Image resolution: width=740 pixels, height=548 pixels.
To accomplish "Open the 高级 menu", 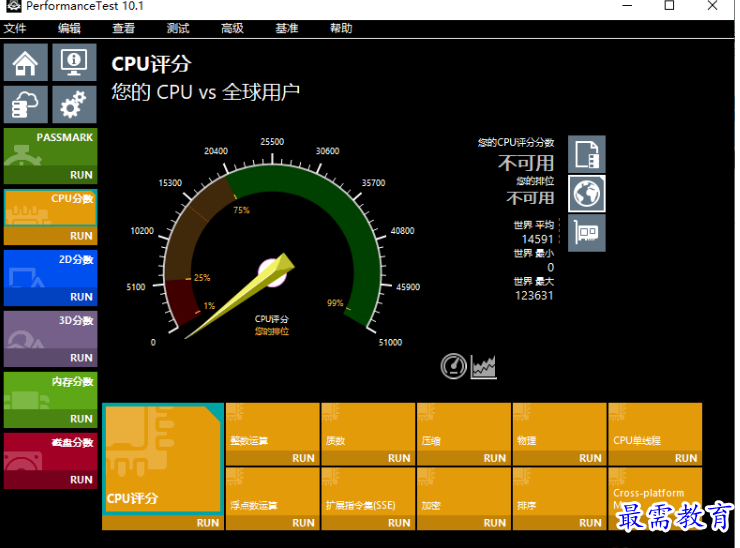I will click(x=232, y=28).
